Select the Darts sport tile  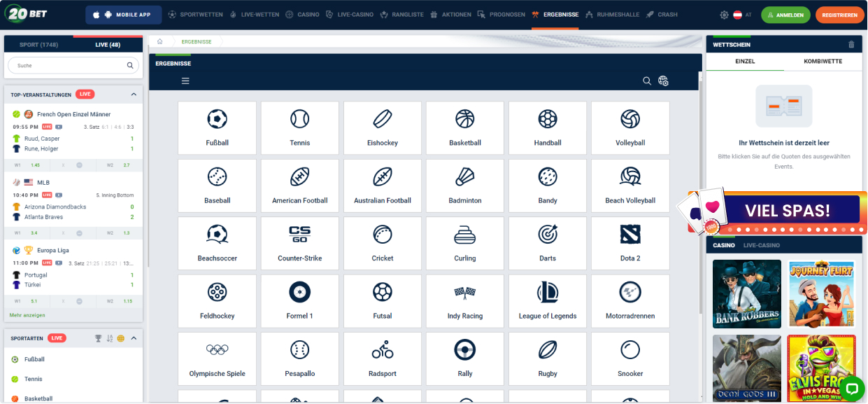[x=548, y=243]
